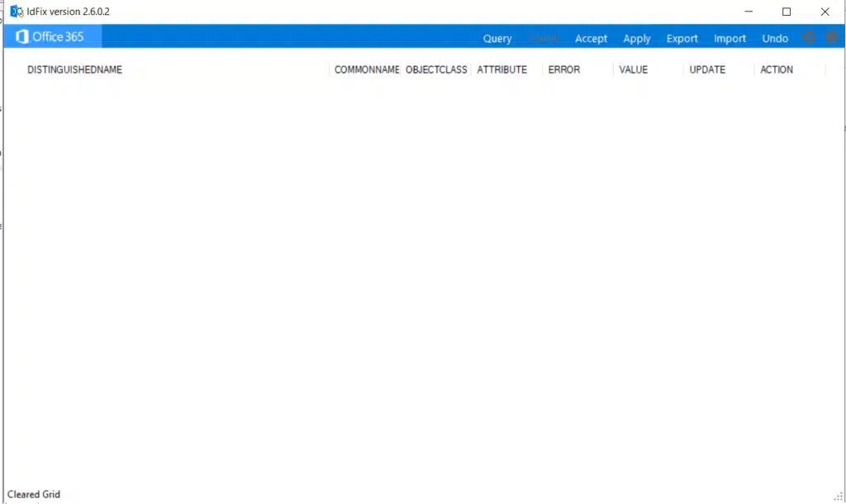Click the VALUE column header

(x=633, y=70)
